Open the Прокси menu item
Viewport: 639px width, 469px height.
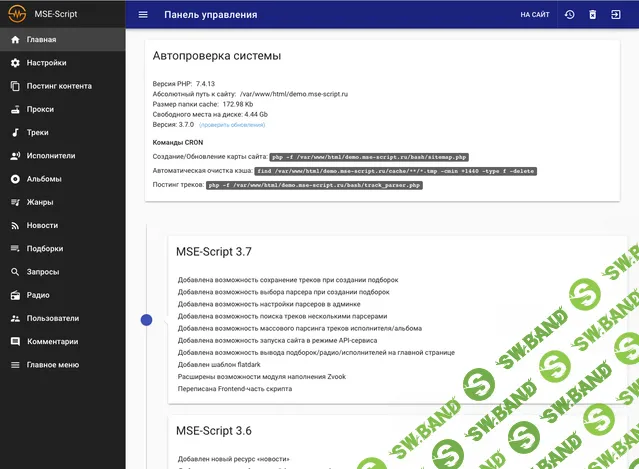point(63,109)
